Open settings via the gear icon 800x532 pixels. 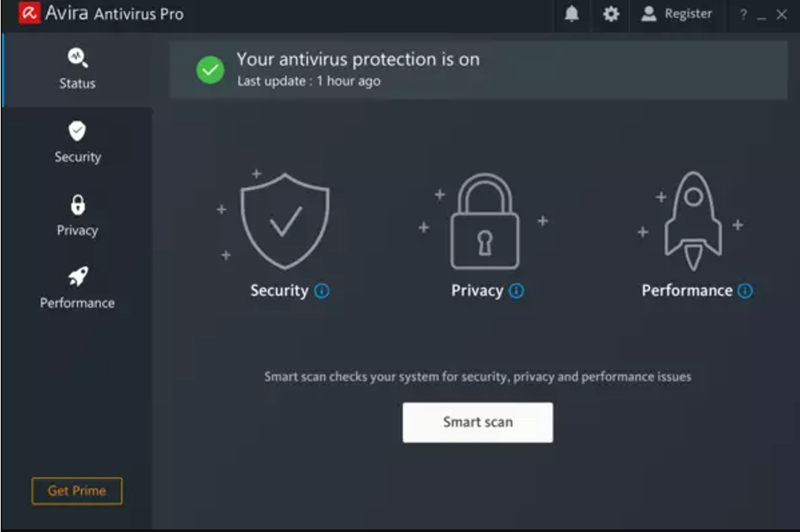(x=611, y=14)
